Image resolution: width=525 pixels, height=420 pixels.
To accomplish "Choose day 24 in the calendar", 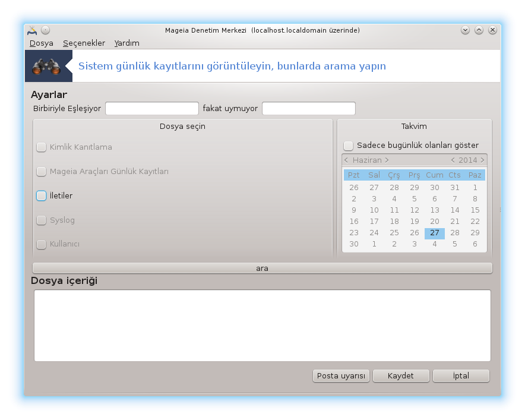I will click(374, 233).
